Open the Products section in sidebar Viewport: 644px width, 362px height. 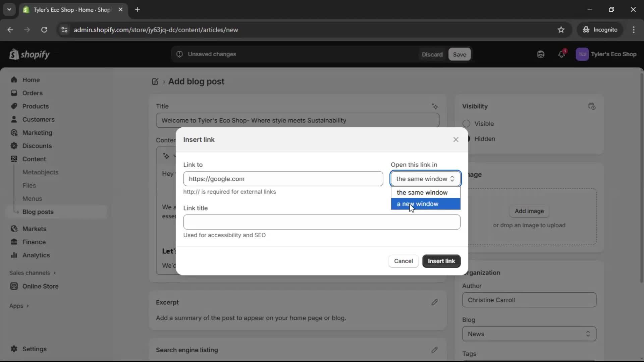tap(36, 106)
